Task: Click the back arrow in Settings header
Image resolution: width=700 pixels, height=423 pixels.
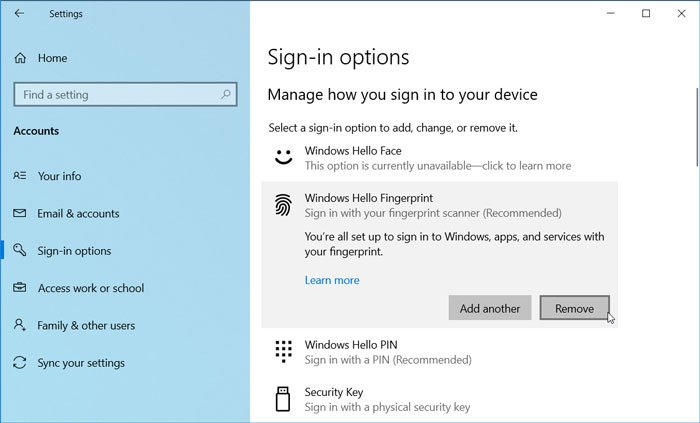Action: (x=21, y=14)
